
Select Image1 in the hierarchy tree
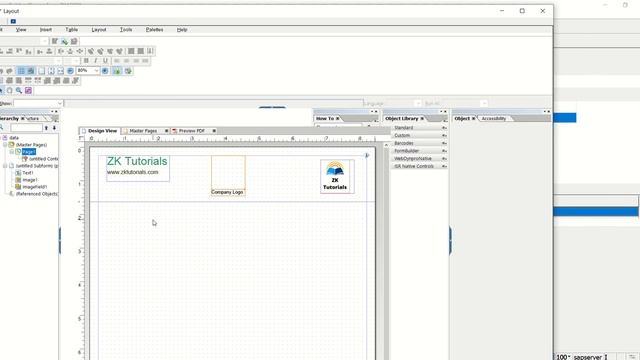(29, 180)
